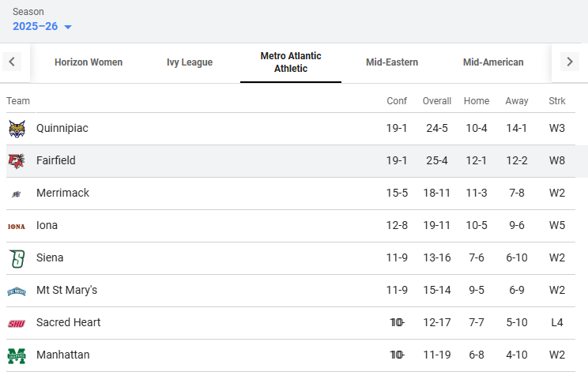Open the Sacred Heart team name link
The image size is (588, 372).
pos(68,322)
